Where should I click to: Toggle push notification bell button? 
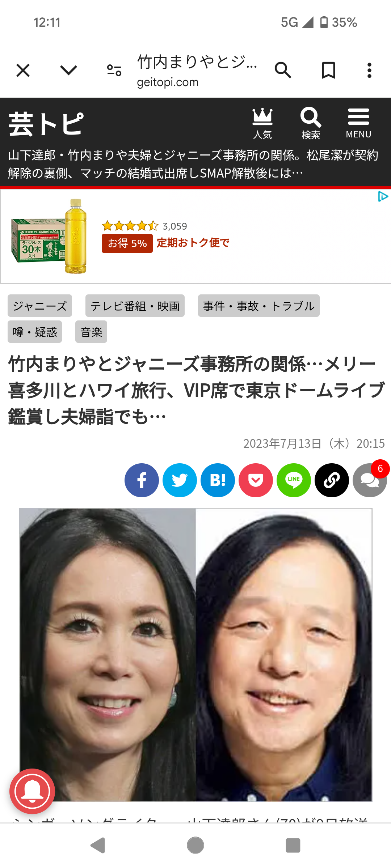[32, 791]
